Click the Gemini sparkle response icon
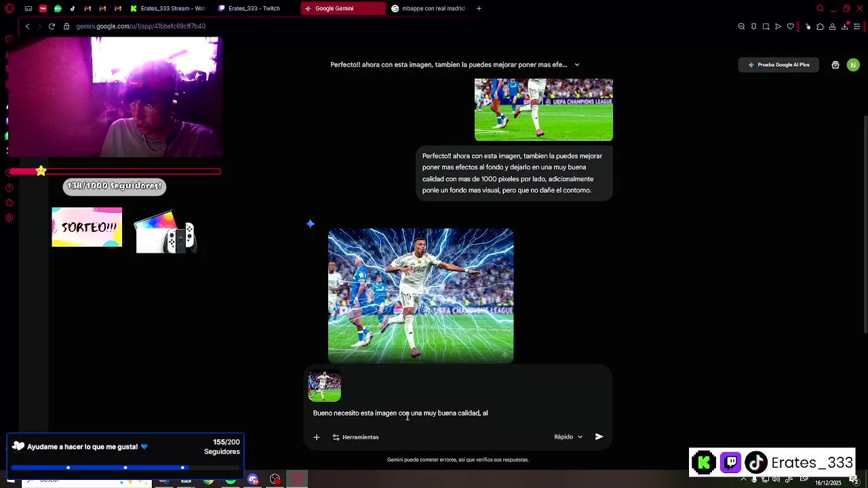The height and width of the screenshot is (488, 868). point(310,224)
